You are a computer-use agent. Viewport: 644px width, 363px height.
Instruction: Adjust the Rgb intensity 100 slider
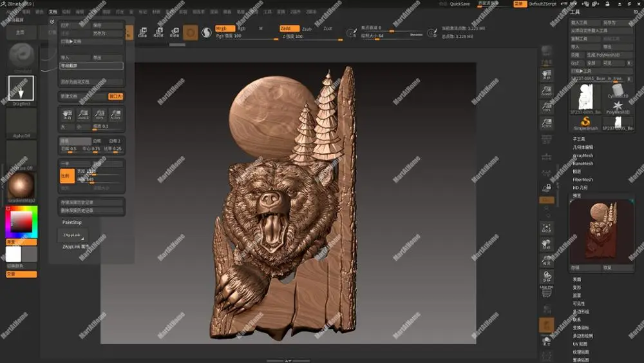coord(247,37)
